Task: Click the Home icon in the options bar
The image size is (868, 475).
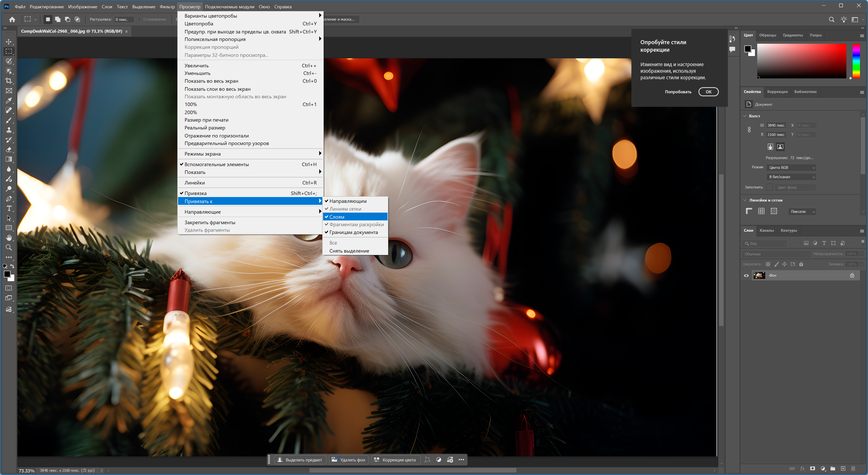Action: point(12,20)
